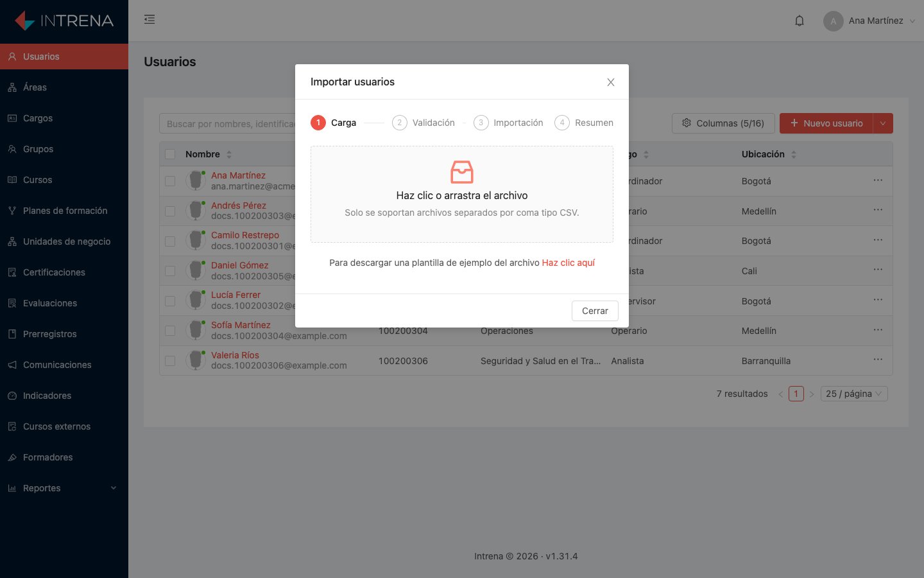
Task: Click the Cursos book icon
Action: point(12,180)
